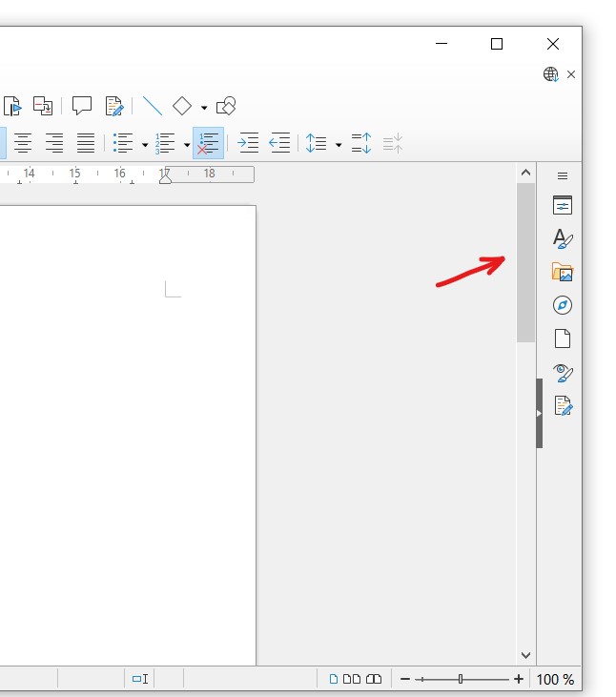Insert a comment
Screen dimensions: 616x697
[x=82, y=106]
